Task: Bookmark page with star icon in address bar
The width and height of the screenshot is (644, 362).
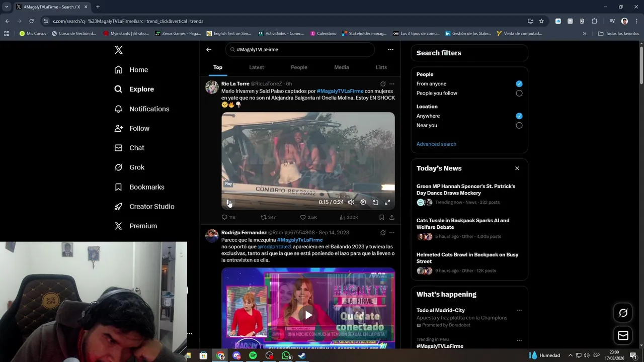Action: pos(541,21)
